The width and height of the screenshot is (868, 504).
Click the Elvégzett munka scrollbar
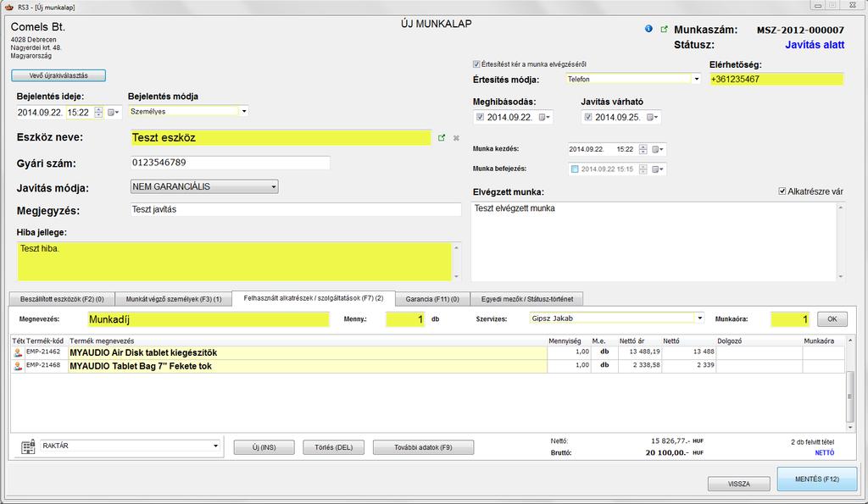pos(841,241)
